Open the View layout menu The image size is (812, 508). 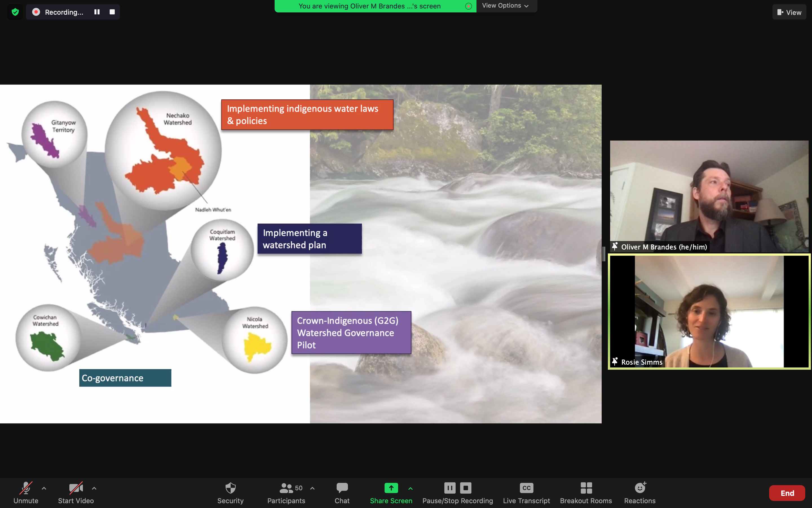(x=789, y=12)
